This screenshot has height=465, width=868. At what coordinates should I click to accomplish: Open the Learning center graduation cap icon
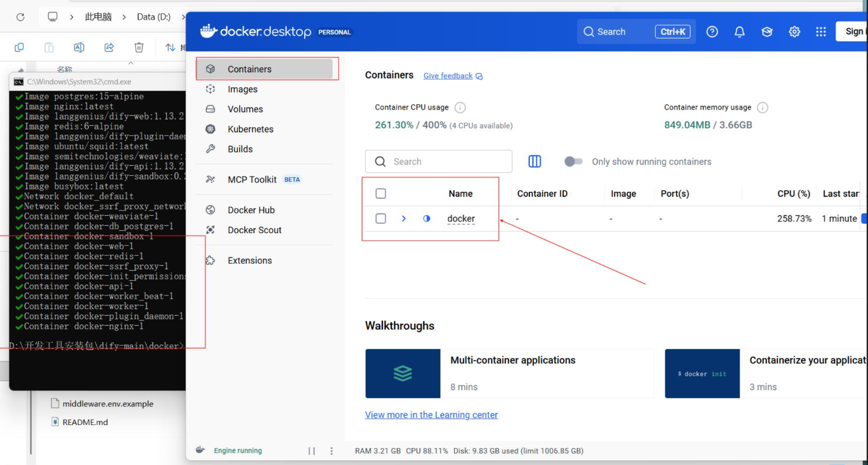[x=767, y=32]
